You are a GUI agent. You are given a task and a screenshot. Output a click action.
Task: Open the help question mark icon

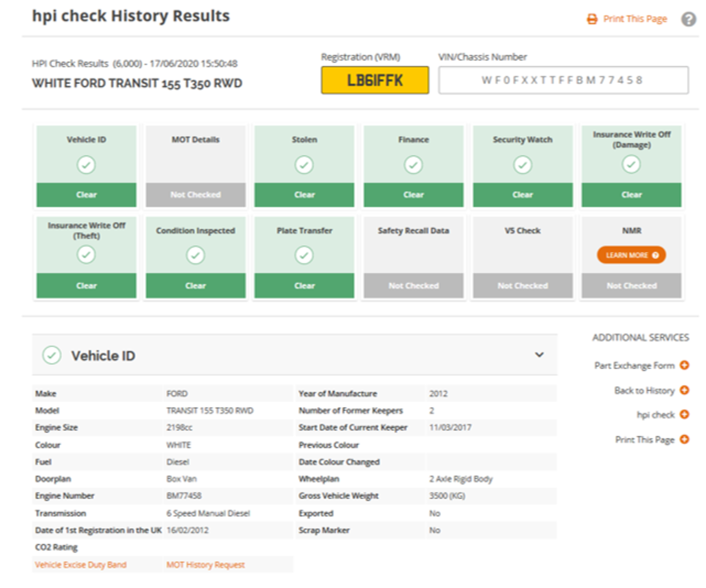[x=688, y=19]
